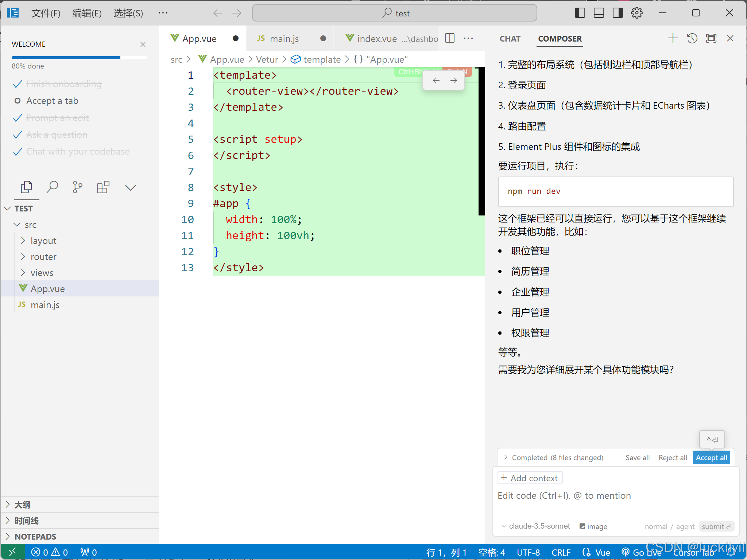The image size is (747, 560).
Task: Open the settings gear icon
Action: point(637,13)
